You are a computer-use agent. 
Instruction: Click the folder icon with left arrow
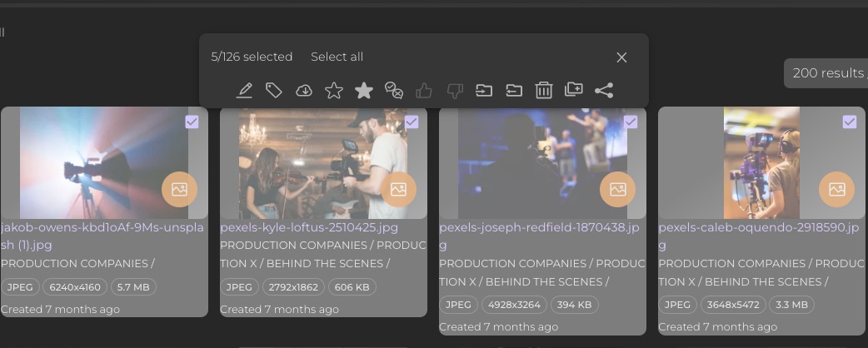tap(514, 91)
